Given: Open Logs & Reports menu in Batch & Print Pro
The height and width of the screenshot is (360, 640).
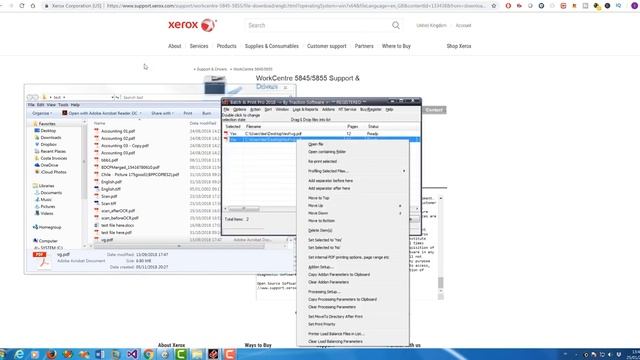Looking at the screenshot, I should [x=305, y=109].
